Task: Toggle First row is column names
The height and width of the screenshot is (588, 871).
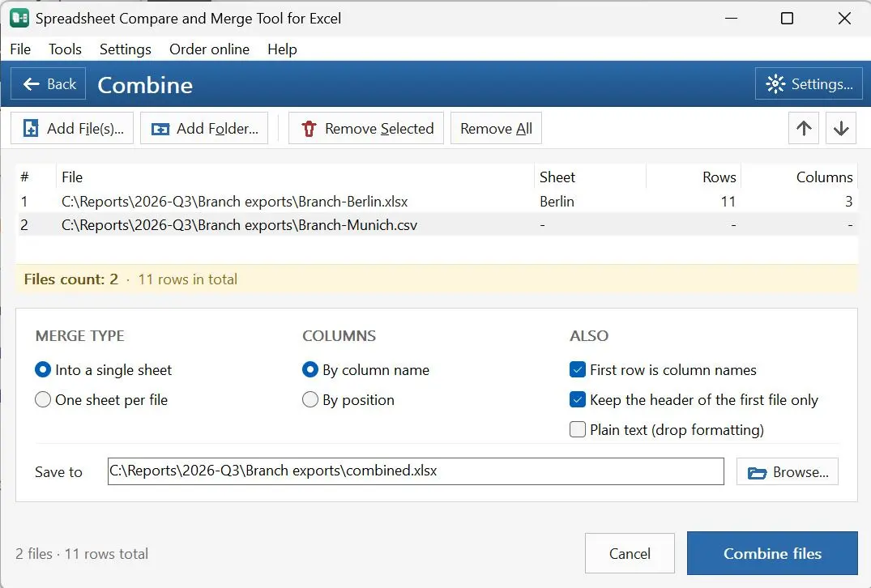Action: 663,370
